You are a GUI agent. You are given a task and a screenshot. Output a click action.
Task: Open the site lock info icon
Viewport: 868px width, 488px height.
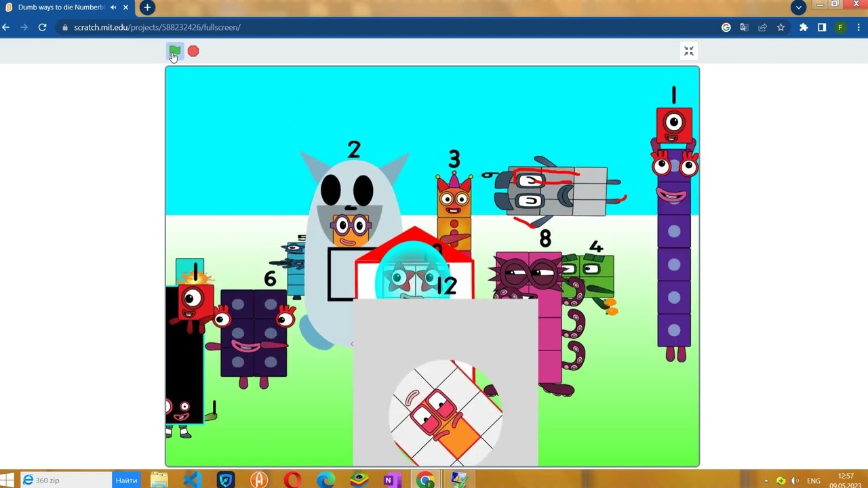[65, 27]
